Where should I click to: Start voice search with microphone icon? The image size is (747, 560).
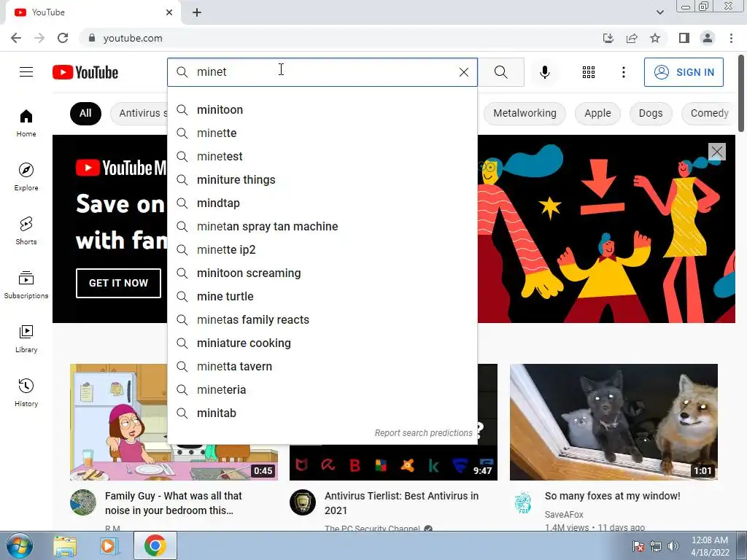tap(545, 72)
